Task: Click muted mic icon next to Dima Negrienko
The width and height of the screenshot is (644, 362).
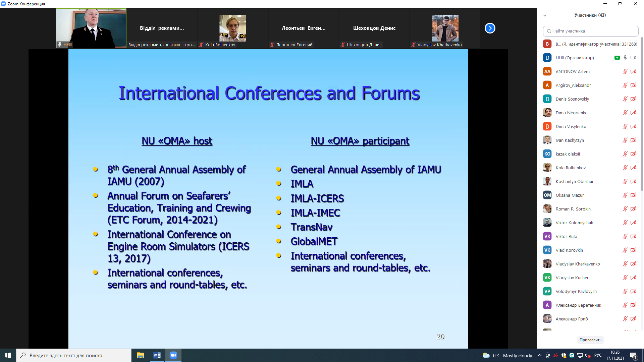Action: 625,113
